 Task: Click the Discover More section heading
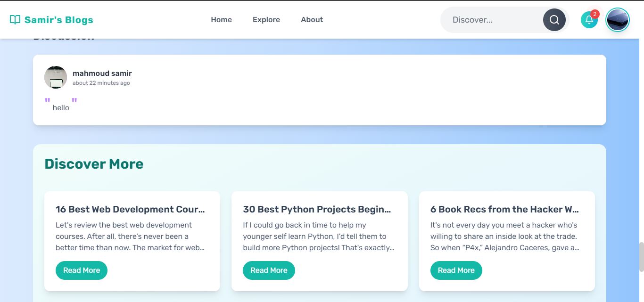94,164
